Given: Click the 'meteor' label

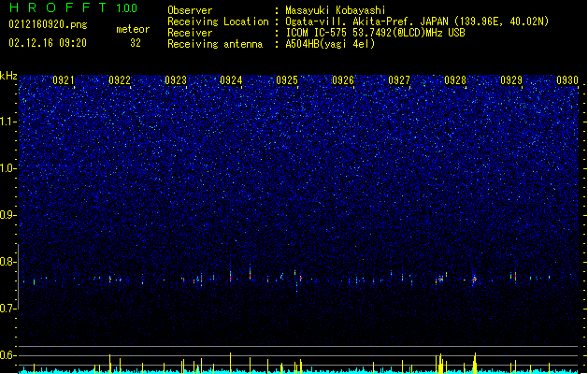Looking at the screenshot, I should (133, 29).
